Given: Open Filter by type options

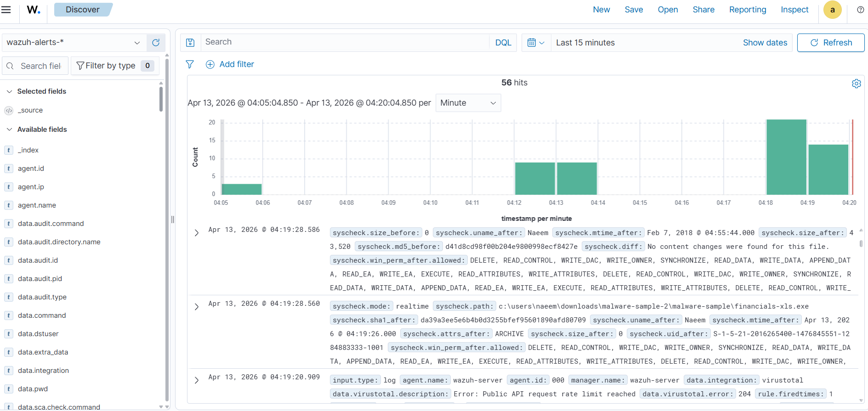Looking at the screenshot, I should (x=115, y=66).
